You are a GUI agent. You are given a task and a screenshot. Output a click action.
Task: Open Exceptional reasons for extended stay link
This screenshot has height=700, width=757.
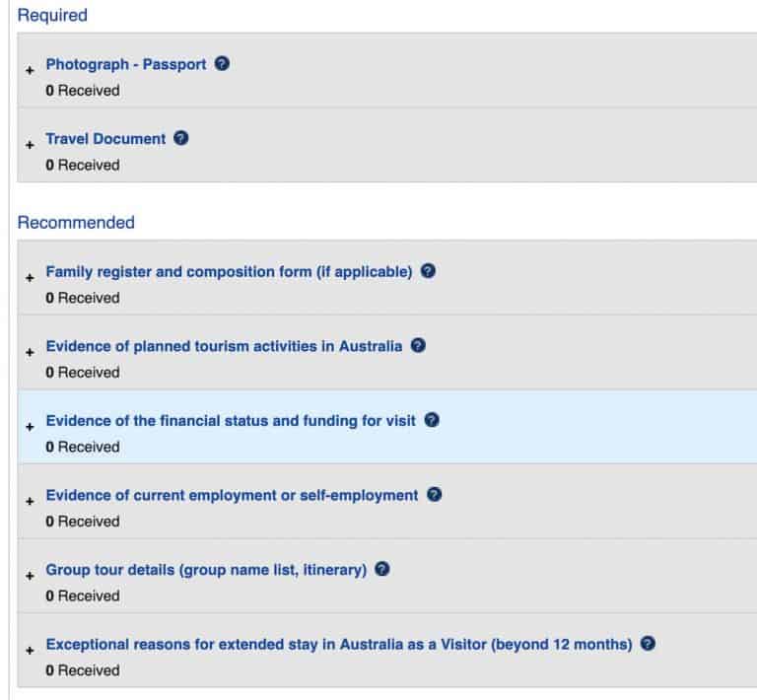click(339, 645)
